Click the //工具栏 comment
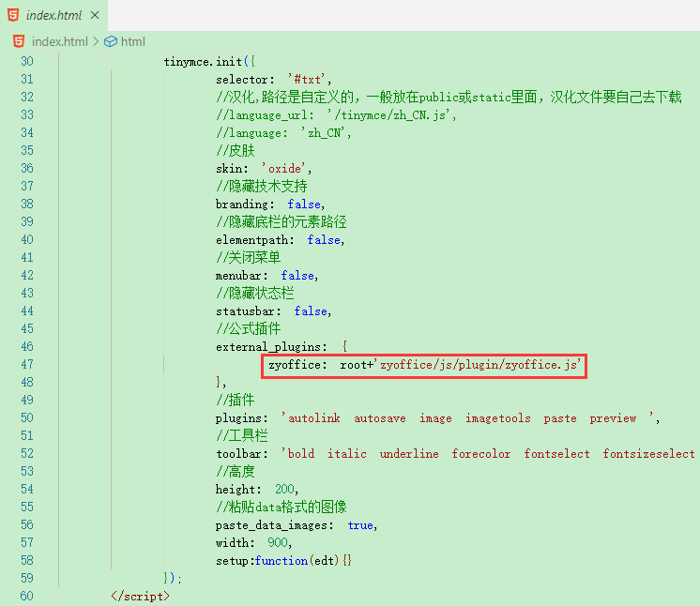Image resolution: width=700 pixels, height=606 pixels. 242,435
